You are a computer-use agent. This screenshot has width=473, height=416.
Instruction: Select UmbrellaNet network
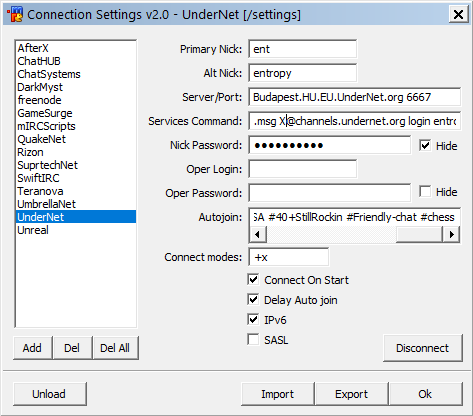click(x=76, y=204)
